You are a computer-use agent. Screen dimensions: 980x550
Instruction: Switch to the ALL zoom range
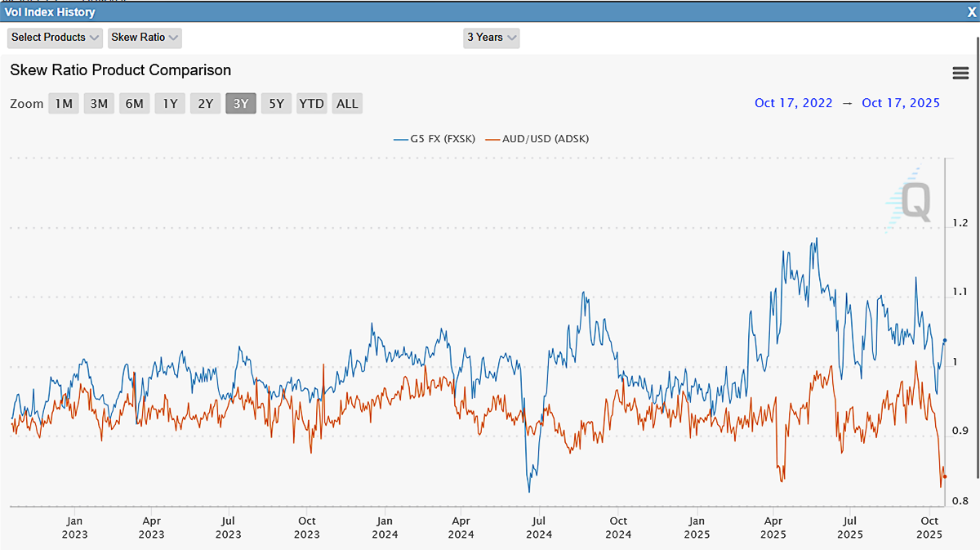tap(346, 103)
